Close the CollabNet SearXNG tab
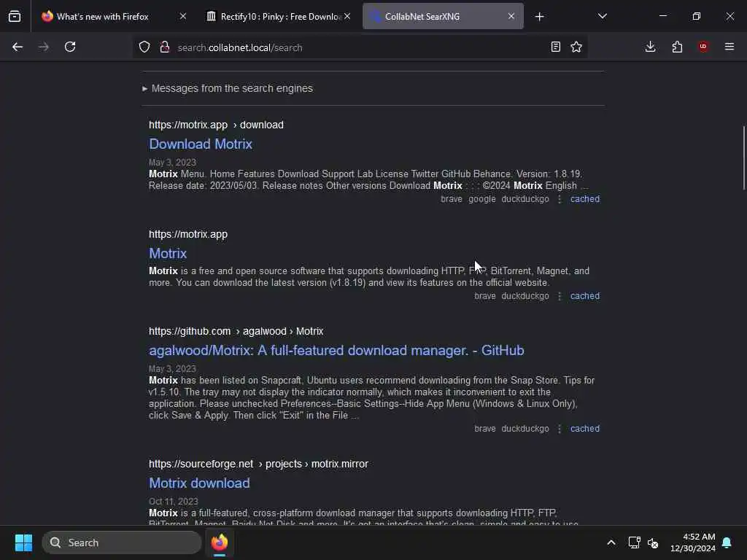Image resolution: width=747 pixels, height=560 pixels. pyautogui.click(x=511, y=17)
